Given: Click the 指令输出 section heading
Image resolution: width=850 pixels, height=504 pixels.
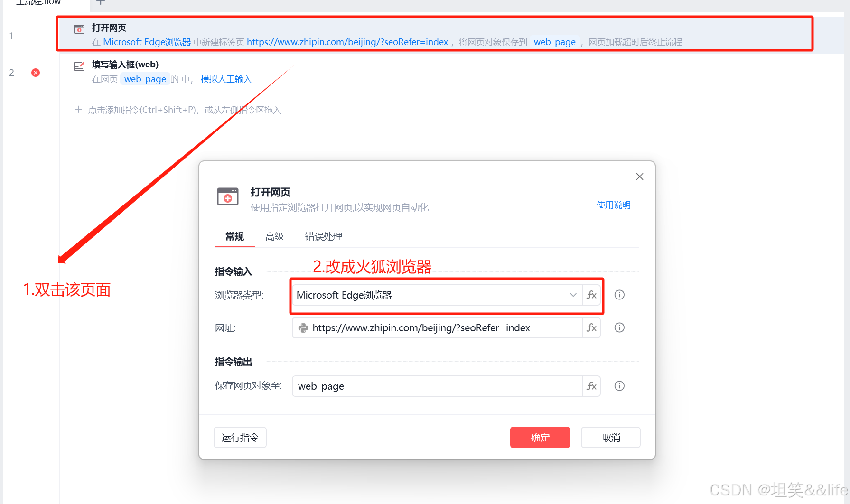Looking at the screenshot, I should click(x=234, y=362).
